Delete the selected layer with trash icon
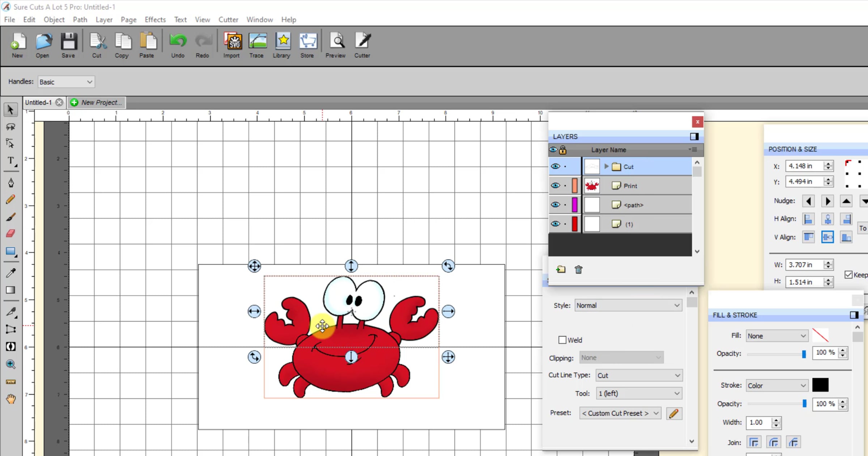This screenshot has width=868, height=456. pyautogui.click(x=579, y=270)
